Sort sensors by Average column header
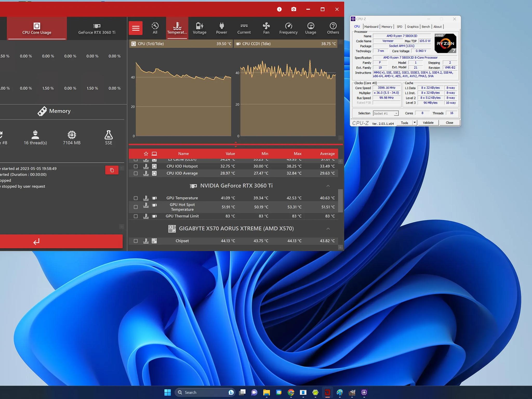532x399 pixels. 327,154
